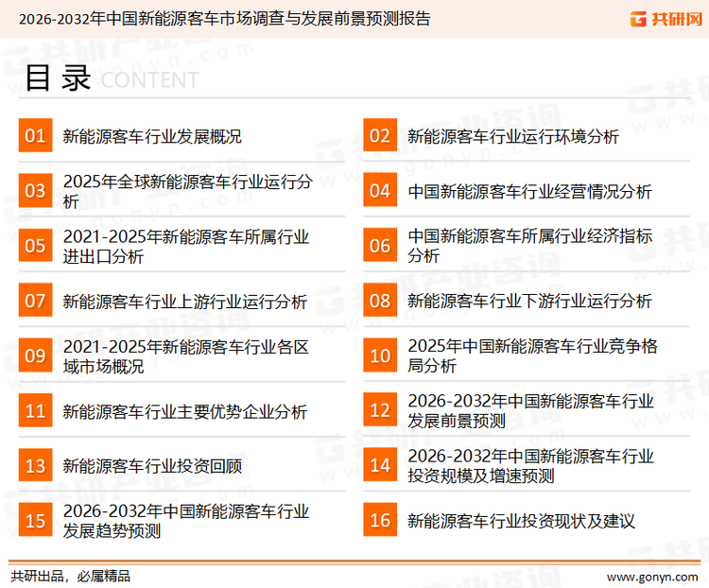This screenshot has width=709, height=588.
Task: Select entry 新能源客车行业运行环境分析
Action: pos(513,136)
